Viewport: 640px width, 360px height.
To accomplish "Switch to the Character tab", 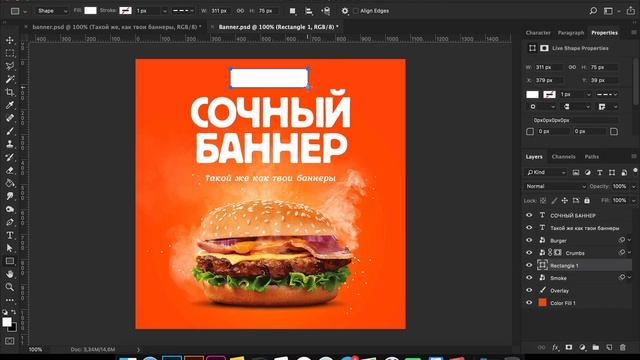I will [x=538, y=33].
